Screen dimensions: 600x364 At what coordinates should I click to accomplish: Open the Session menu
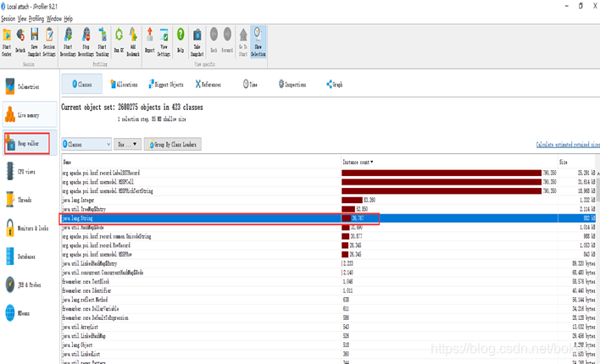8,19
